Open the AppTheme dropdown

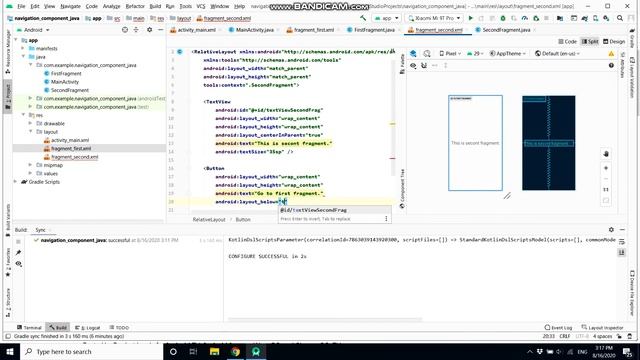[508, 53]
